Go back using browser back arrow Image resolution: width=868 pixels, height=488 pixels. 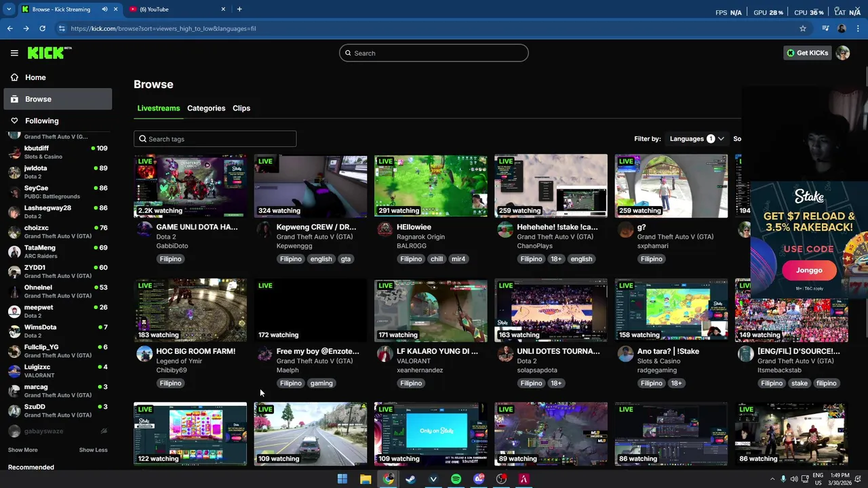(x=9, y=28)
